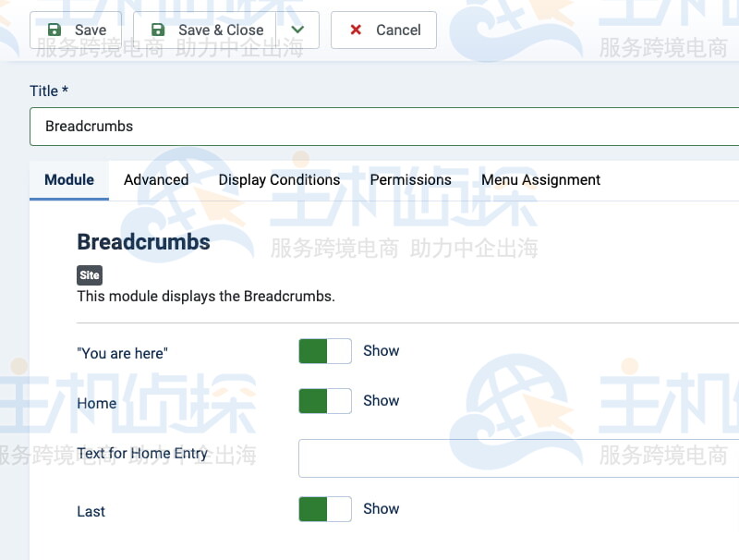The width and height of the screenshot is (739, 560).
Task: Click the floppy disk icon on Save
Action: coord(55,30)
